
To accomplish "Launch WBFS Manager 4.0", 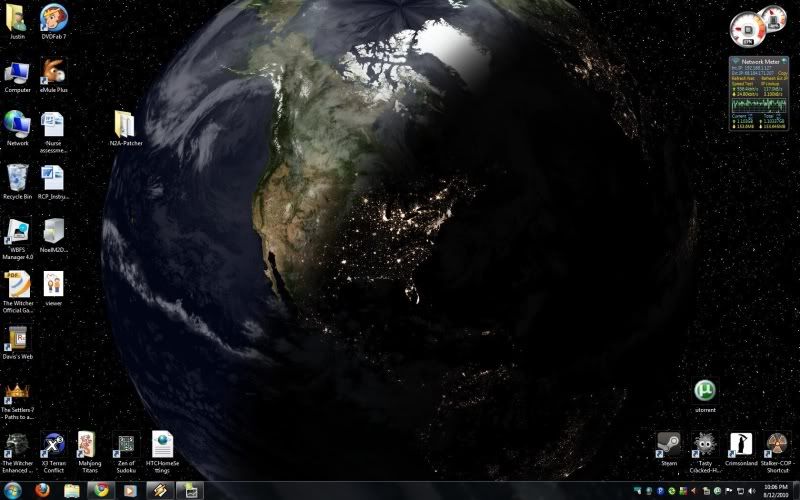I will pyautogui.click(x=17, y=231).
